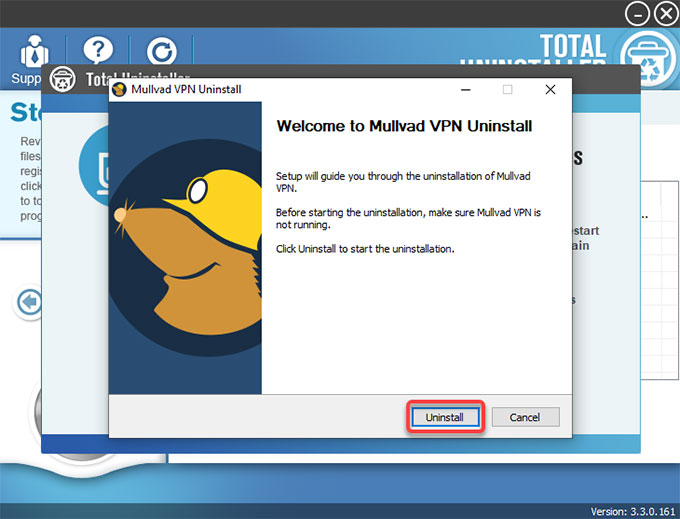The image size is (680, 519).
Task: Click the Refresh circular arrow icon
Action: 161,51
